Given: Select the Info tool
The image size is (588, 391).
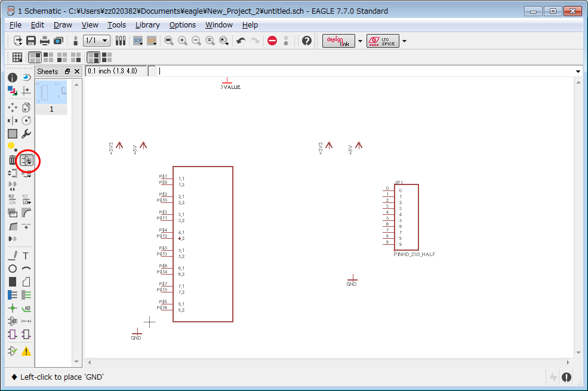Looking at the screenshot, I should tap(13, 78).
